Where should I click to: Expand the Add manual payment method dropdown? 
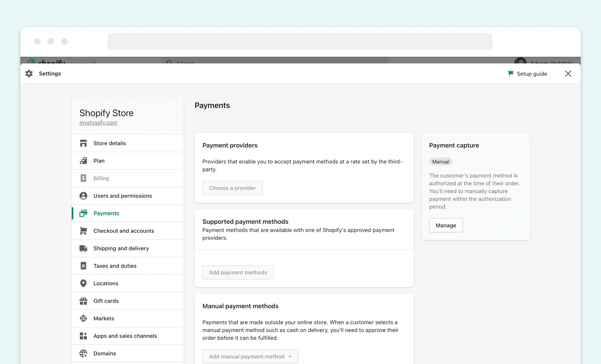click(250, 356)
